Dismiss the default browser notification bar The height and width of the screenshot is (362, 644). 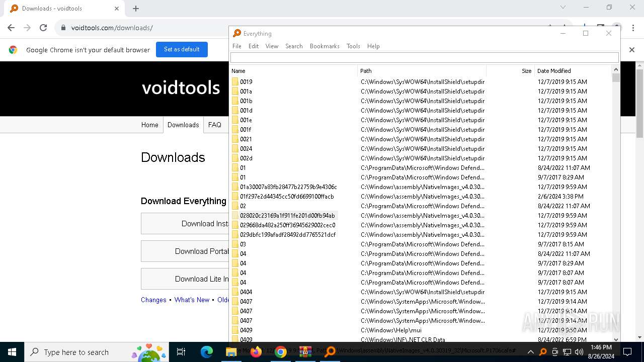[632, 50]
